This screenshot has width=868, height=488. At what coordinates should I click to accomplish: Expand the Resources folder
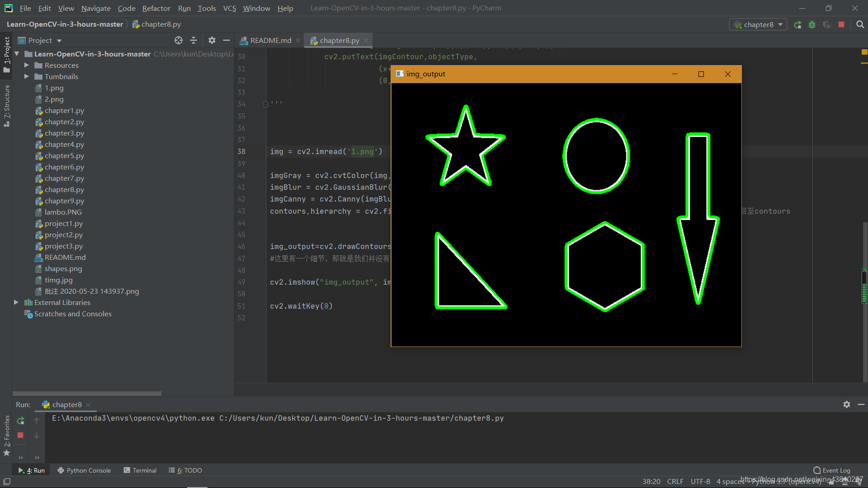click(27, 65)
